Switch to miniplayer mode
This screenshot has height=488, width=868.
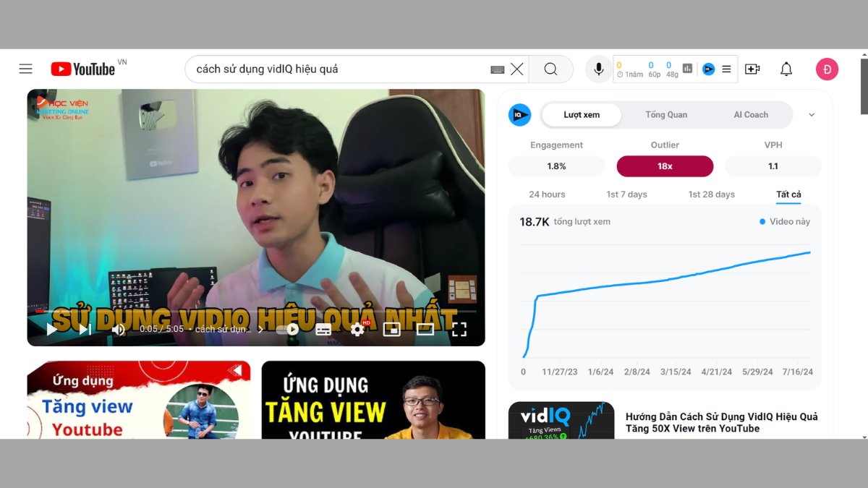tap(391, 330)
